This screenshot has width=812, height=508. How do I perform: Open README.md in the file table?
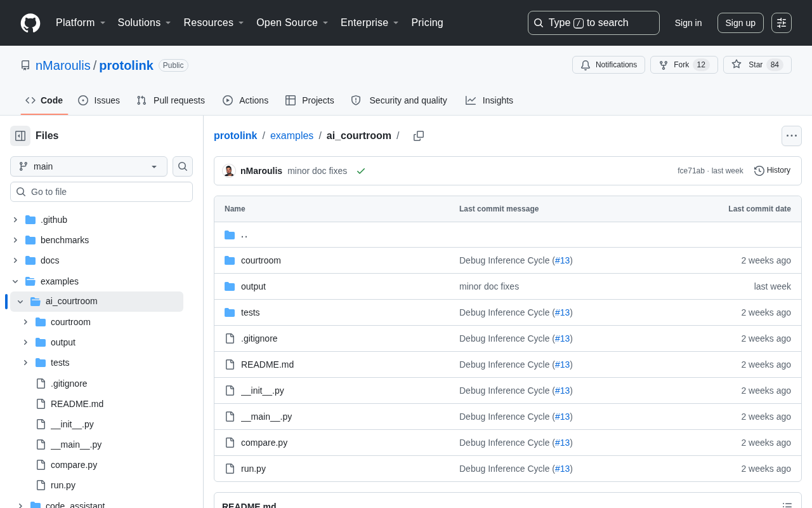267,364
